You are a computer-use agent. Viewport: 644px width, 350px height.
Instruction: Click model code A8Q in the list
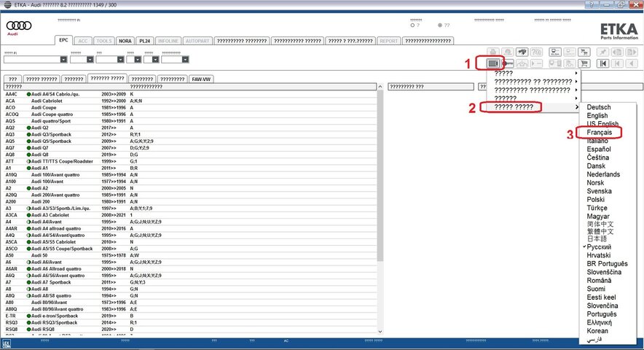[x=10, y=296]
